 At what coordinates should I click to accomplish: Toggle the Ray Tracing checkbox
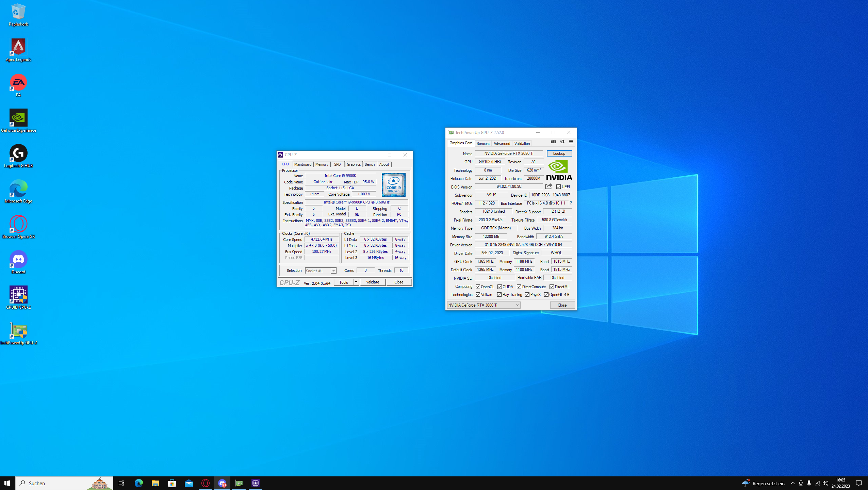tap(499, 295)
